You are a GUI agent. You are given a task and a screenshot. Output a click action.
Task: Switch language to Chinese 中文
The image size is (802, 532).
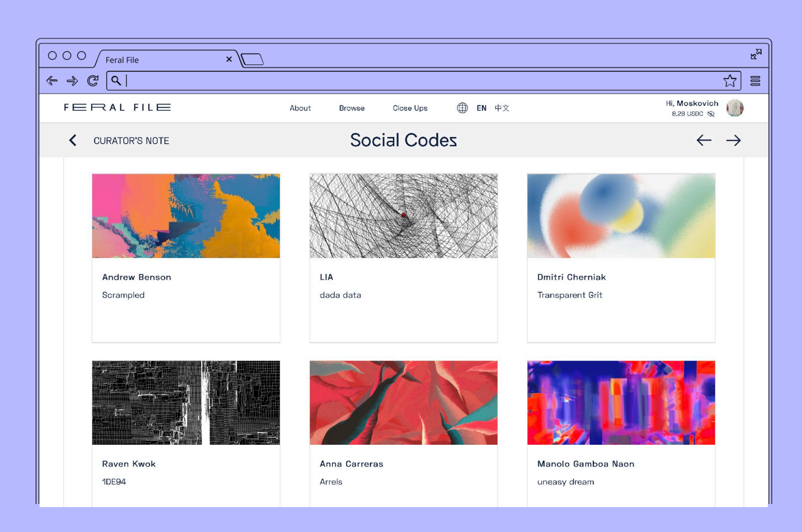coord(502,108)
